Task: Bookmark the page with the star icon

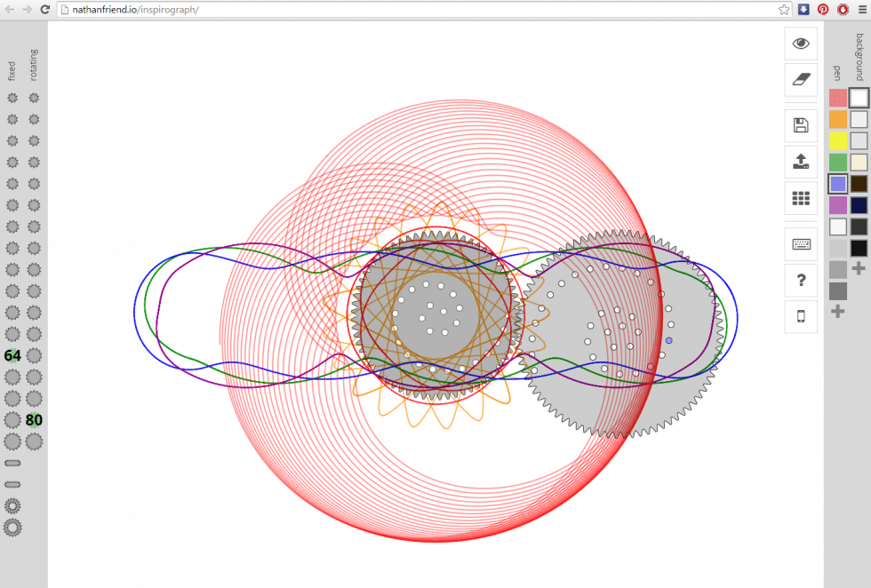Action: pos(784,10)
